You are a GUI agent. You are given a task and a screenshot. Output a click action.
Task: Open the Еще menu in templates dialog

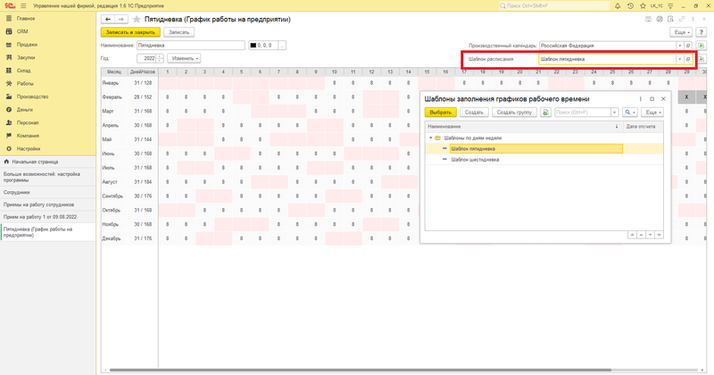pos(652,112)
